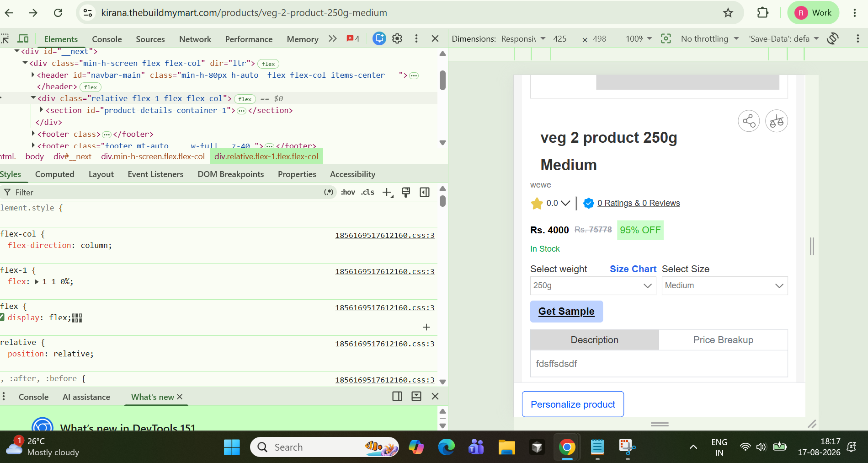Toggle the display: flex property checkbox
Image resolution: width=868 pixels, height=463 pixels.
click(2, 318)
